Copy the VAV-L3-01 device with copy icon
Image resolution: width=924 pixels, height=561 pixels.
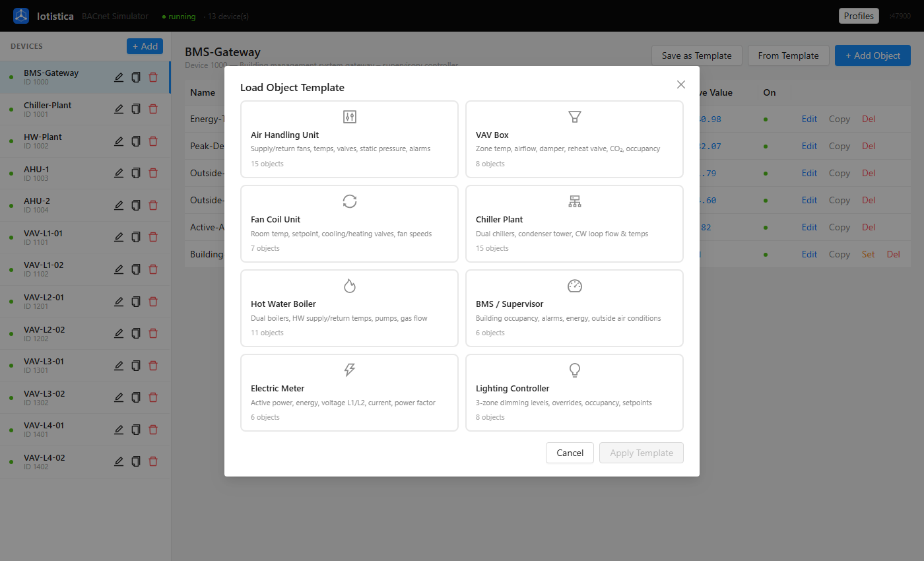(136, 366)
